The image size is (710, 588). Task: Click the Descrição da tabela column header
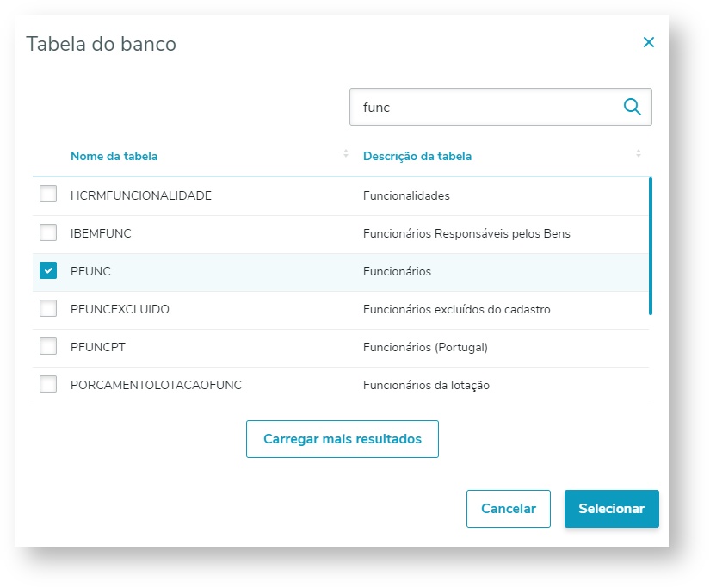pos(417,156)
